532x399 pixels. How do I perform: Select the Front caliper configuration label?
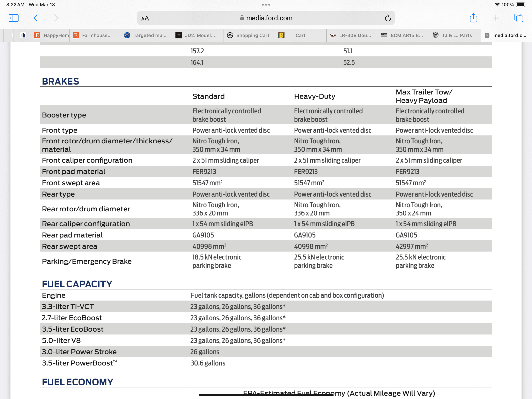tap(87, 160)
